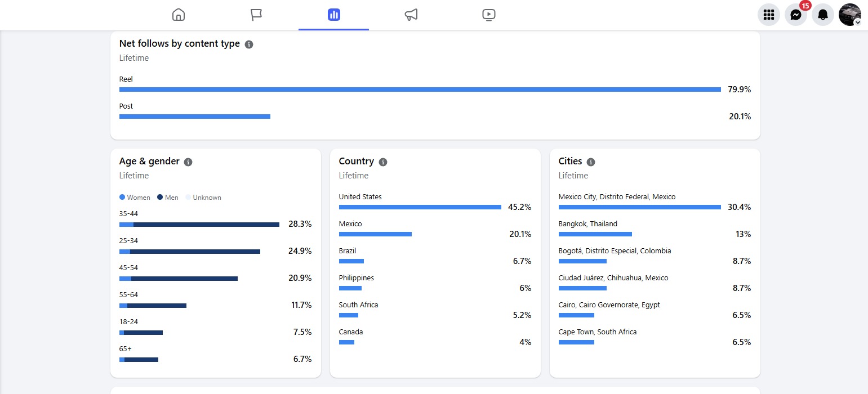Open the notifications bell

coord(822,15)
